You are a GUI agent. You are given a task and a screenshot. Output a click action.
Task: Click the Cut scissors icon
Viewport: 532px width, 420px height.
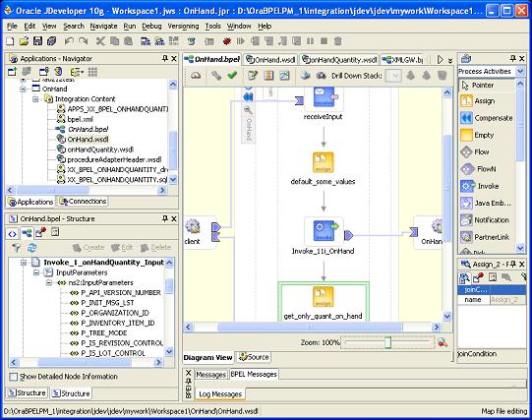tap(100, 41)
